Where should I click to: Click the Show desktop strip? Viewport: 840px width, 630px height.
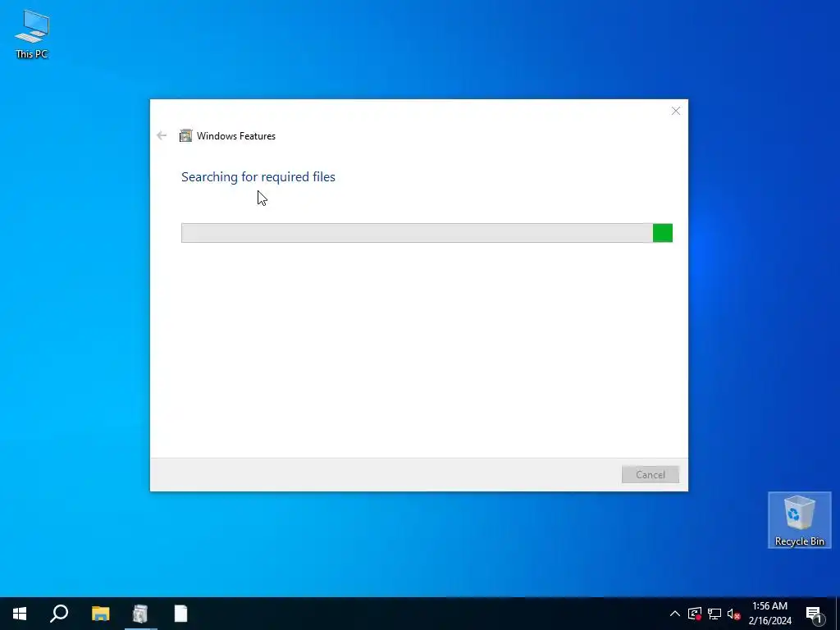point(838,614)
